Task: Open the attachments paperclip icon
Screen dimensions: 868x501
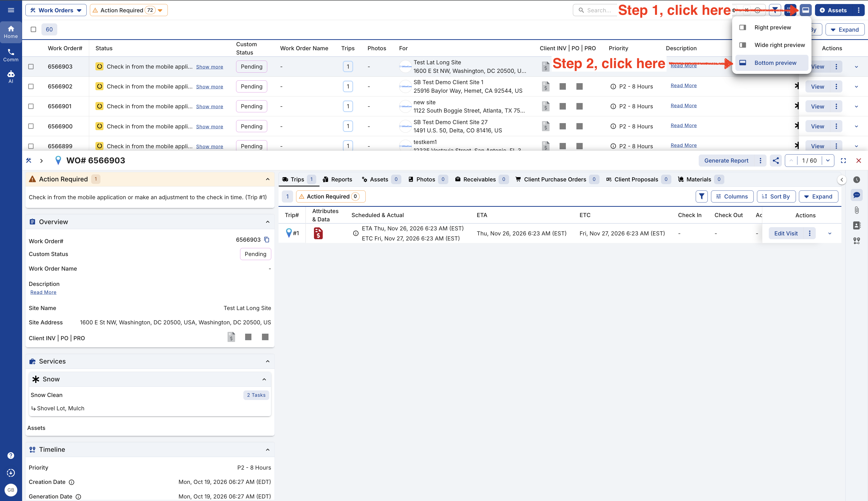Action: pyautogui.click(x=856, y=210)
